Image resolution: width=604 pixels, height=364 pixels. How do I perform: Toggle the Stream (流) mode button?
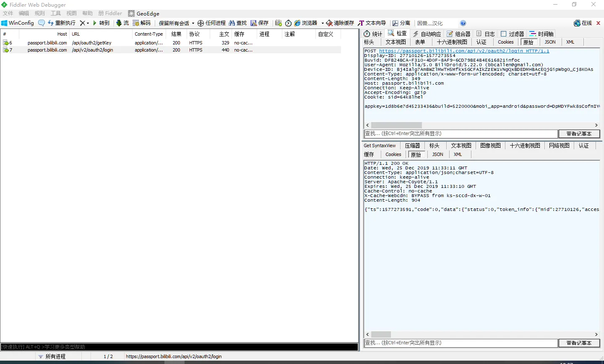[122, 23]
